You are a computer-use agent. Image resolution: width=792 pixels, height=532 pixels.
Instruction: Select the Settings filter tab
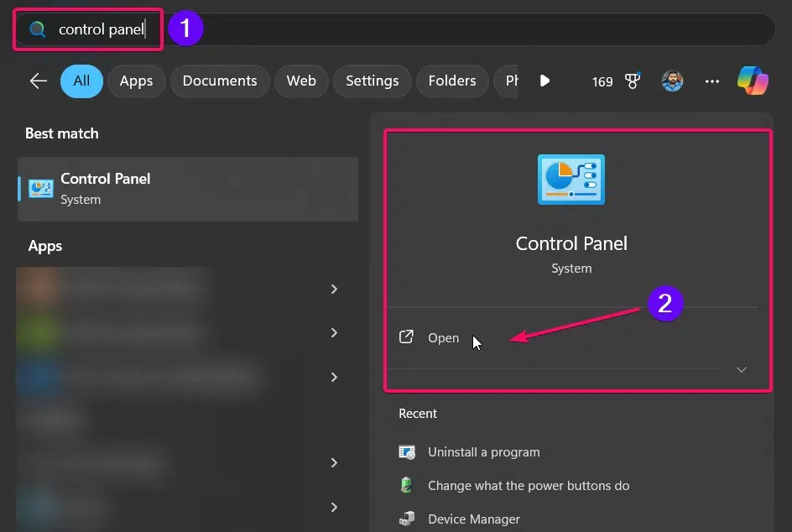click(x=373, y=81)
